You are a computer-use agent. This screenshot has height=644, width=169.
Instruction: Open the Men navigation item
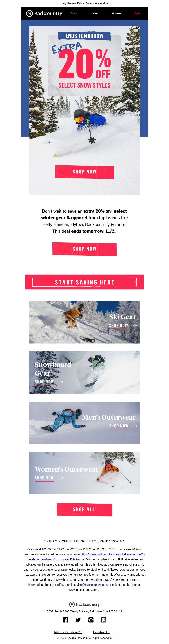tap(95, 13)
